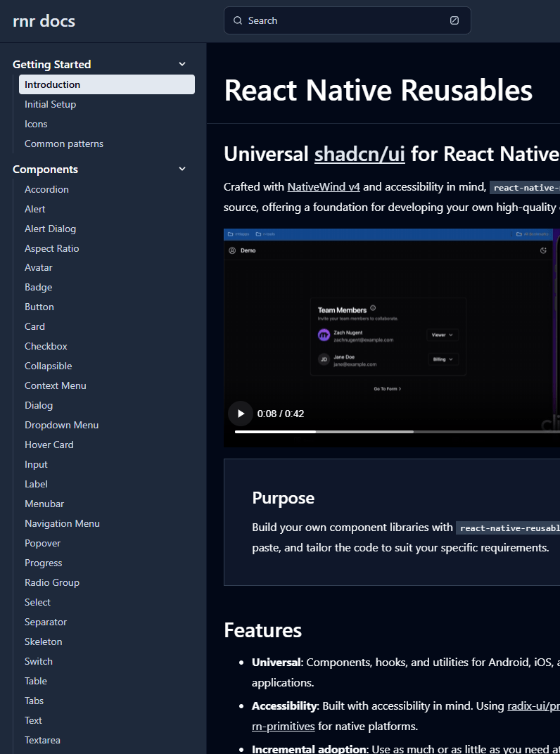This screenshot has height=754, width=560.
Task: Seek on the video progress bar
Action: coord(397,432)
